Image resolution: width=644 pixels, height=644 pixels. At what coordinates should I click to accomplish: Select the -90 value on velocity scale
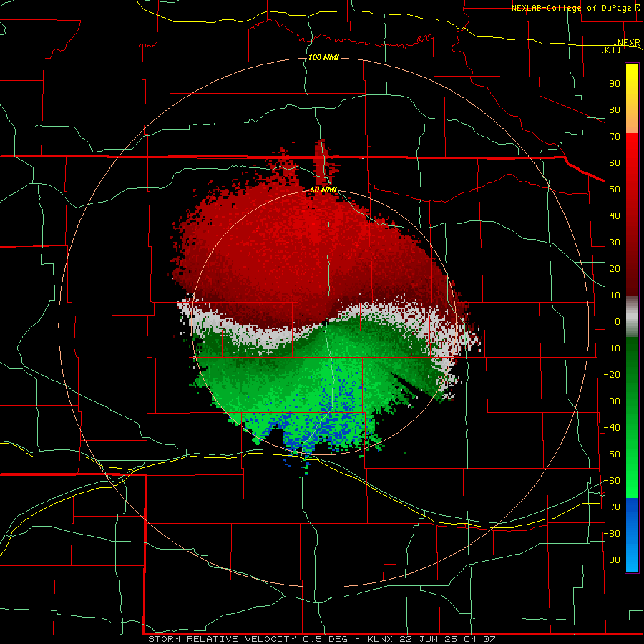coord(612,560)
